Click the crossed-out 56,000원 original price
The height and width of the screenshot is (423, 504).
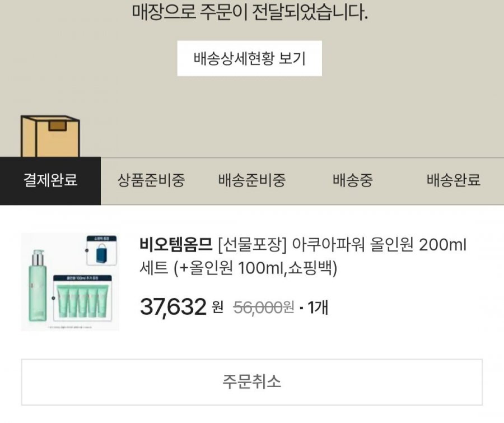click(264, 307)
